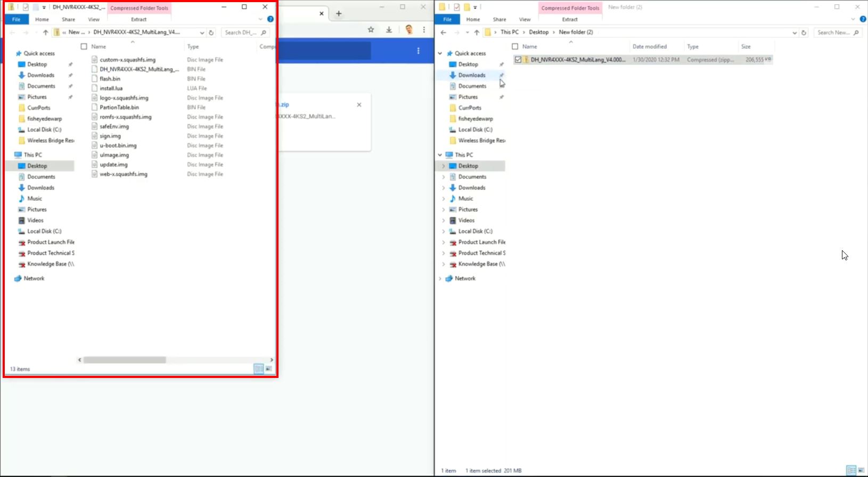Expand Music node in right Explorer window
The image size is (868, 477).
[444, 199]
